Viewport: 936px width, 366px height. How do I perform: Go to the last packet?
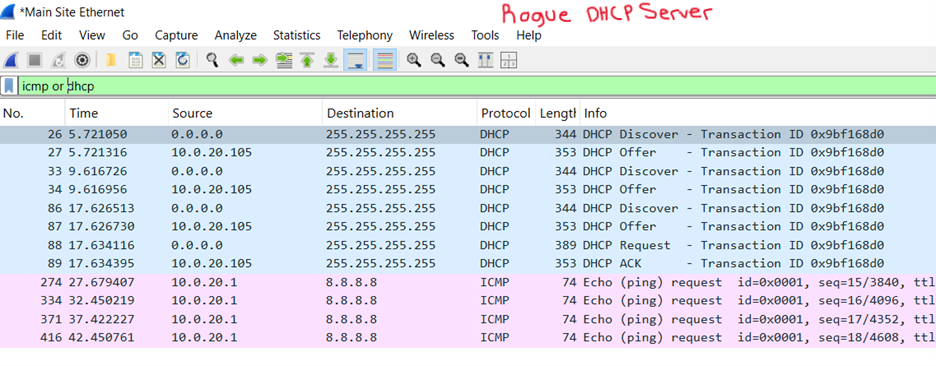[331, 60]
